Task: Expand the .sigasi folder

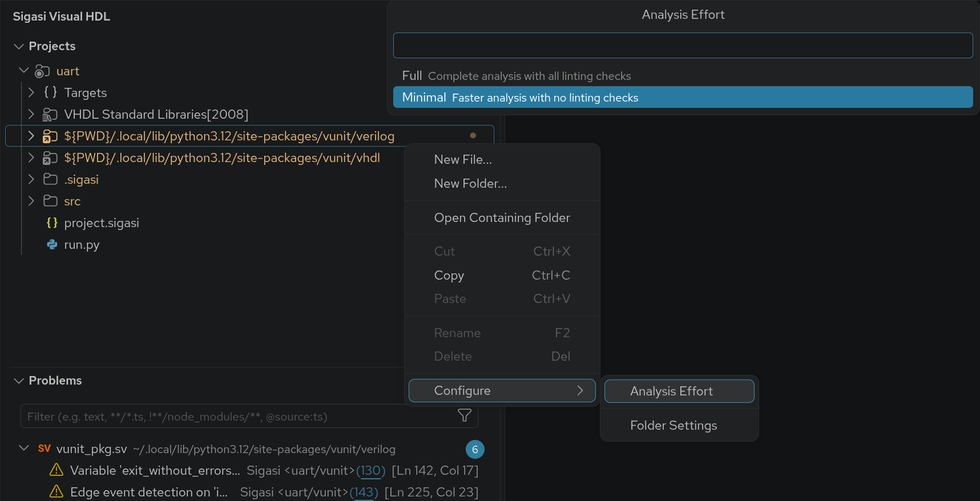Action: (x=31, y=179)
